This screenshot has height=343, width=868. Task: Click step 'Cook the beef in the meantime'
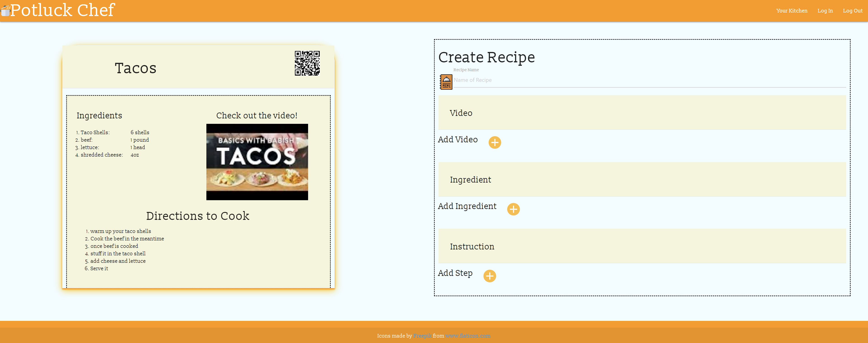pos(127,239)
